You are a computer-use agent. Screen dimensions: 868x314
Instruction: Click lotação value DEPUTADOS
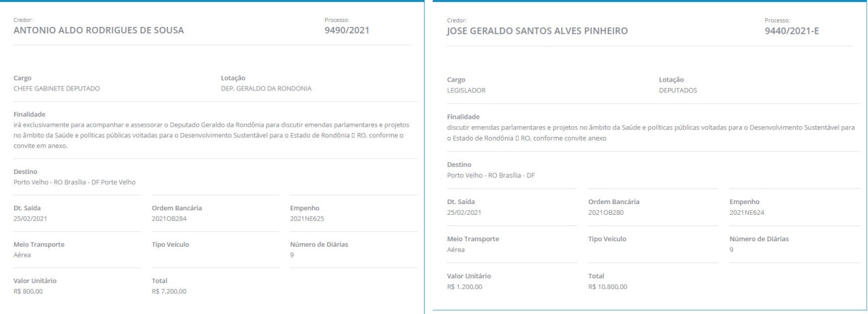[679, 90]
